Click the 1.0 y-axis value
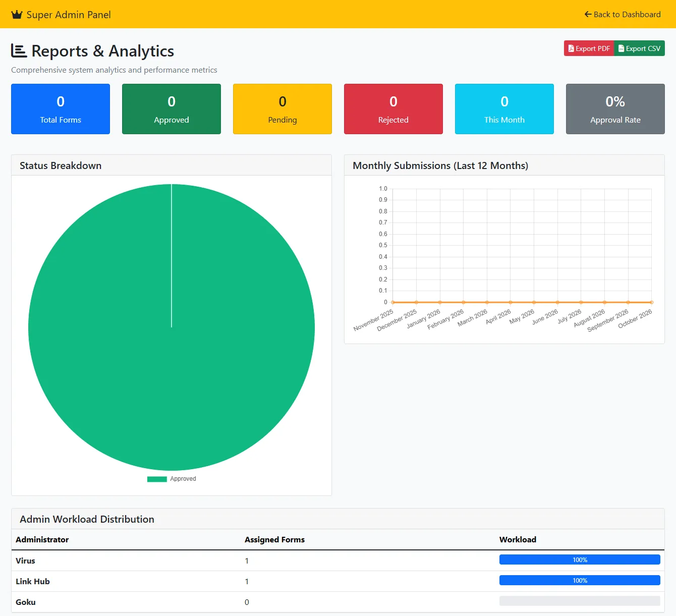676x616 pixels. click(x=383, y=189)
